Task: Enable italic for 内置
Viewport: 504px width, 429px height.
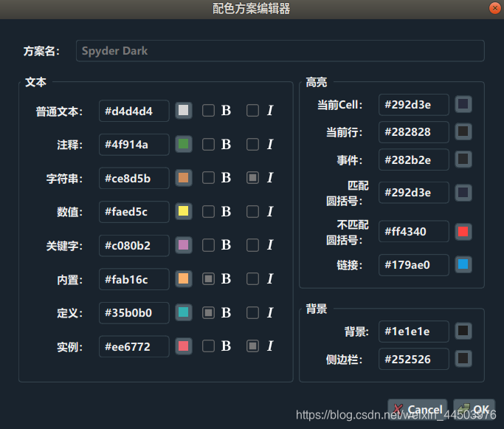Action: (252, 279)
